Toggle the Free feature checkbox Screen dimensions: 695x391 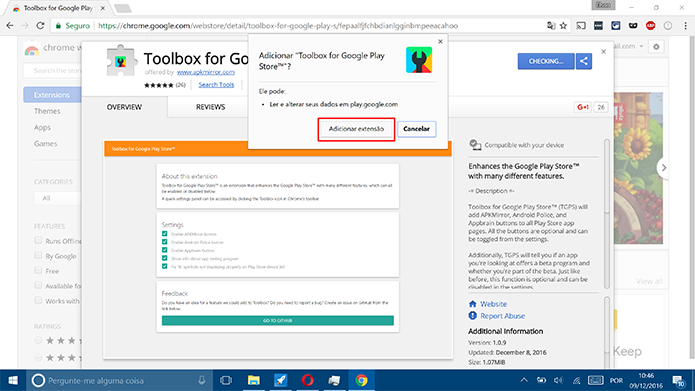38,270
